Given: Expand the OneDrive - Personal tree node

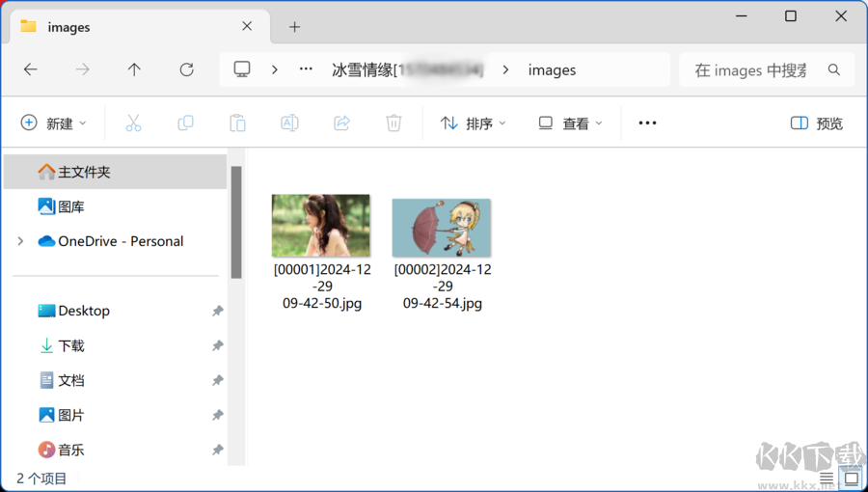Looking at the screenshot, I should tap(20, 241).
